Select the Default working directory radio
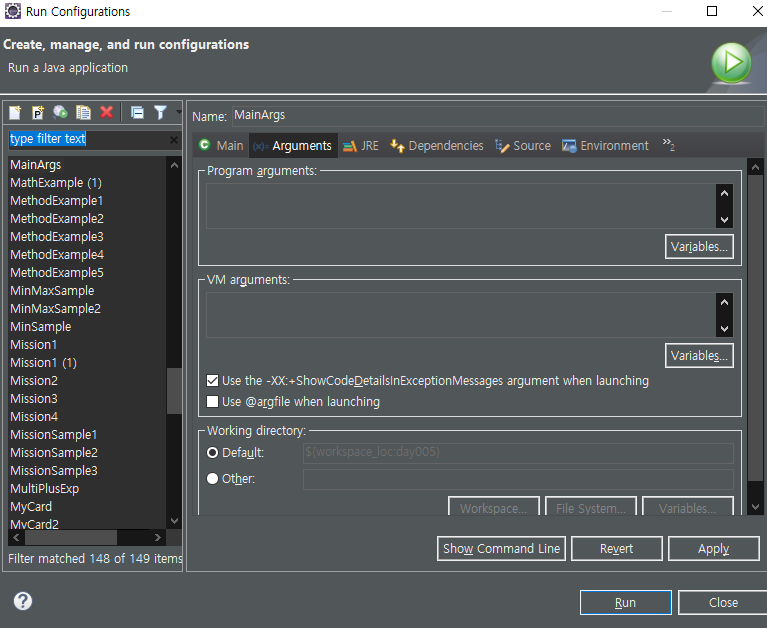This screenshot has width=767, height=628. click(212, 453)
